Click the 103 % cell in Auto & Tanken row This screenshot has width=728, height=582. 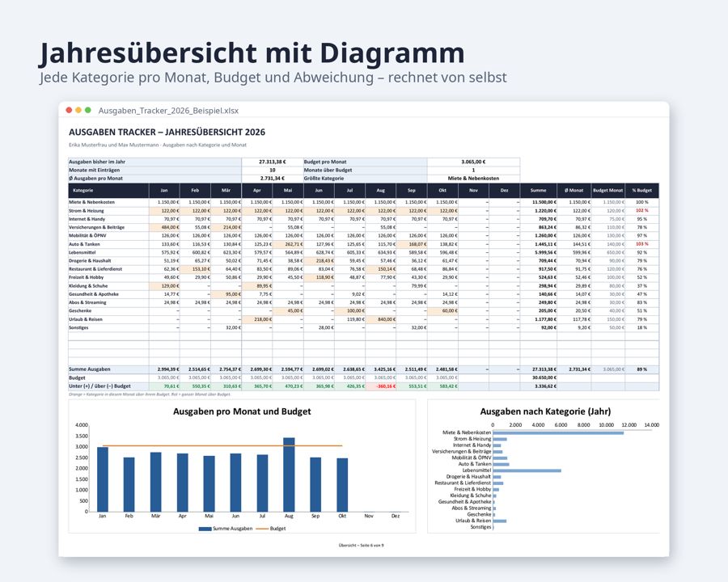pyautogui.click(x=641, y=244)
